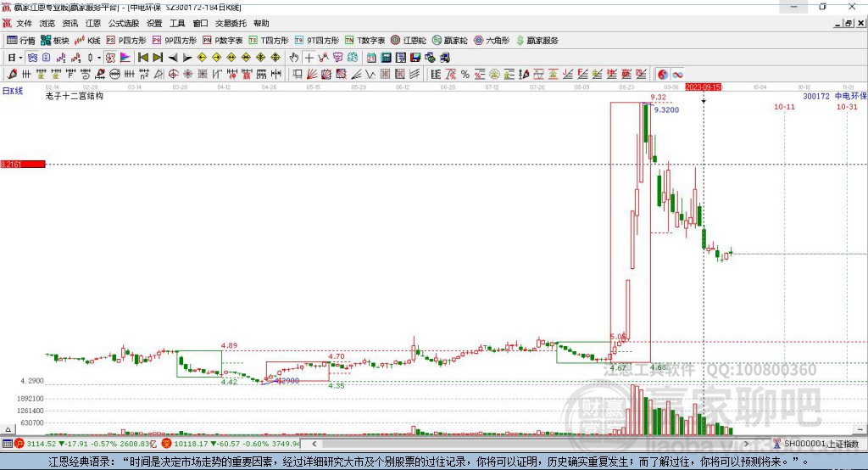
Task: Open the calendar icon showing 21
Action: pyautogui.click(x=371, y=58)
